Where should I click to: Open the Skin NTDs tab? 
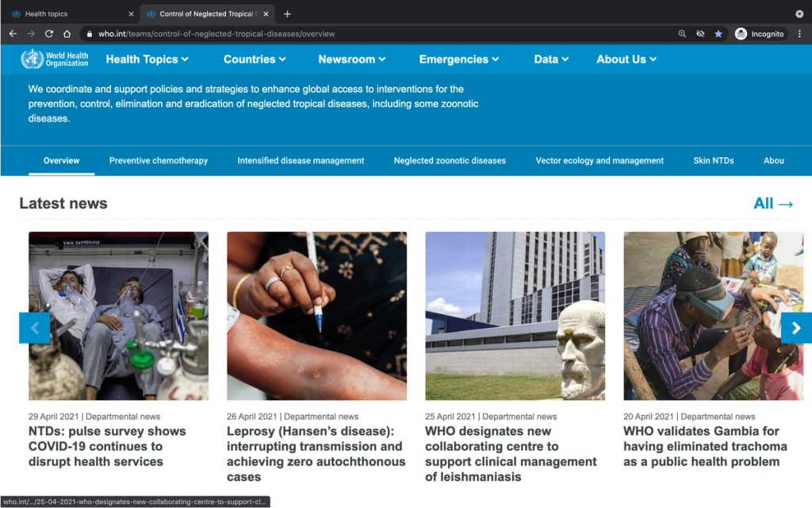pos(714,160)
